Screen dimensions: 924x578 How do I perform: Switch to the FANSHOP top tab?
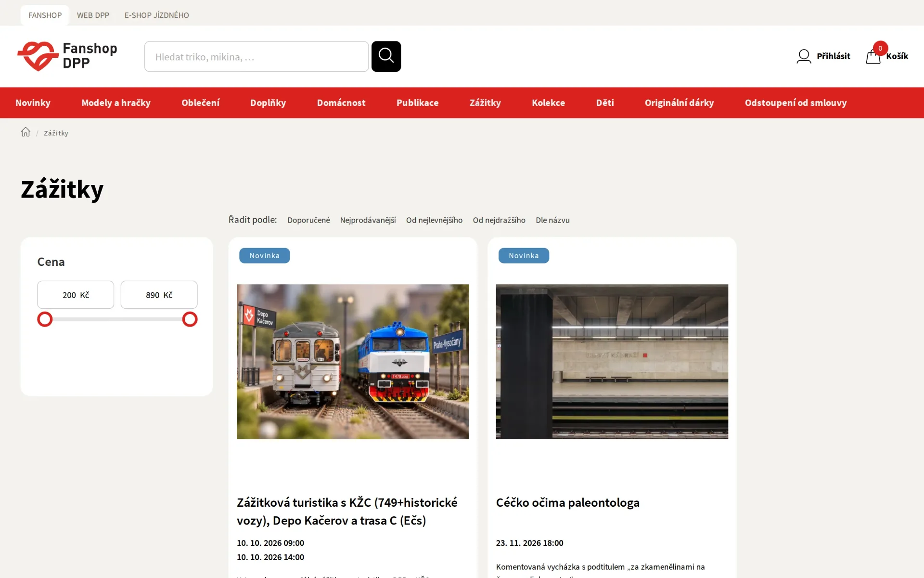tap(45, 15)
